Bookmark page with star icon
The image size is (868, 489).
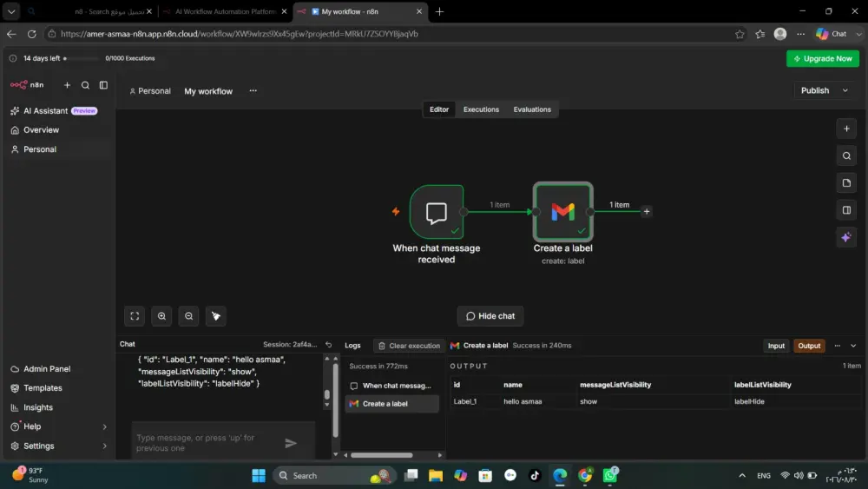pyautogui.click(x=740, y=35)
